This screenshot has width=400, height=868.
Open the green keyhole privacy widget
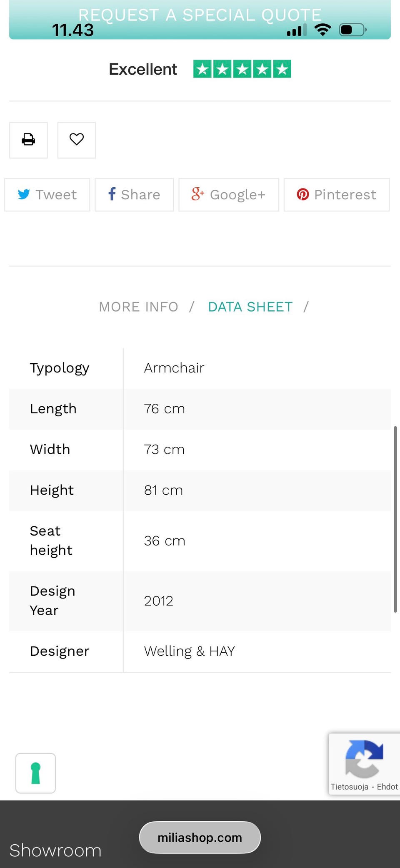click(35, 773)
